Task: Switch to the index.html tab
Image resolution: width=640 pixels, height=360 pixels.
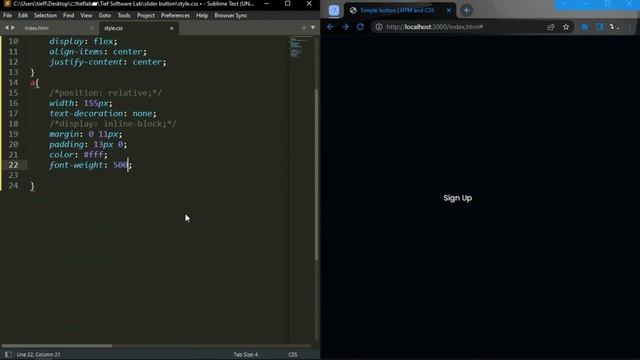Action: 37,28
